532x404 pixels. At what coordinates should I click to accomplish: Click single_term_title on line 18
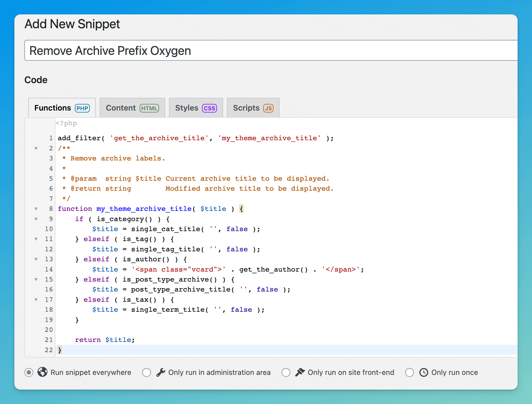(x=168, y=310)
